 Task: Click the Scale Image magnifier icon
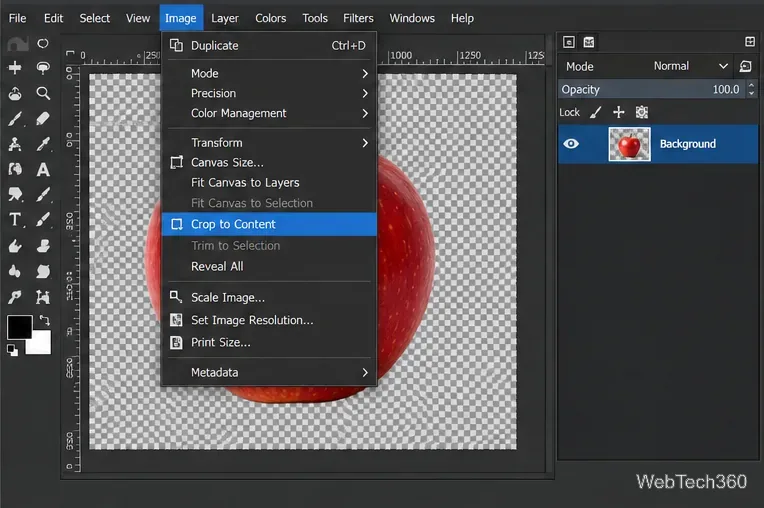(x=176, y=297)
